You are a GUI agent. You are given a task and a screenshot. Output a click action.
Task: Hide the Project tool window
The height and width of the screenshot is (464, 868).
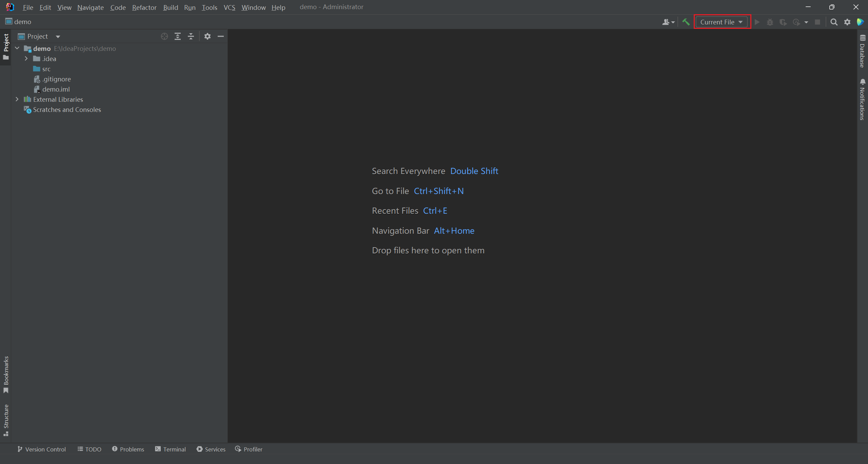coord(221,36)
